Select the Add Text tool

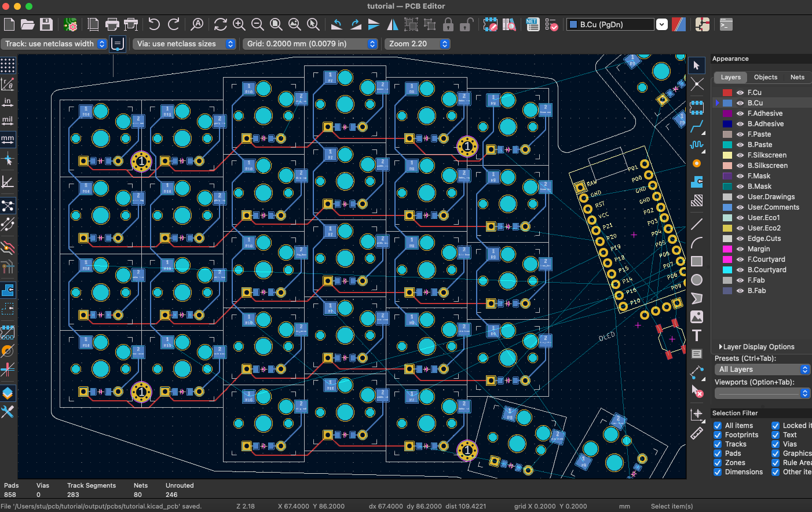click(x=697, y=335)
